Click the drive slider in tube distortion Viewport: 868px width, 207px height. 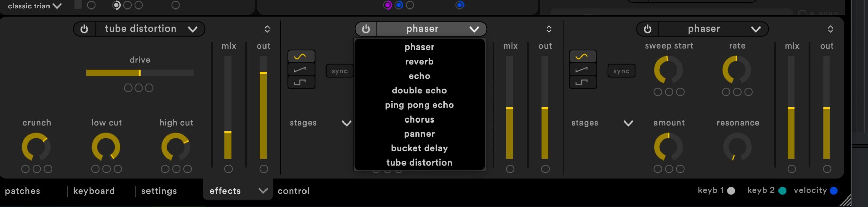[x=140, y=73]
